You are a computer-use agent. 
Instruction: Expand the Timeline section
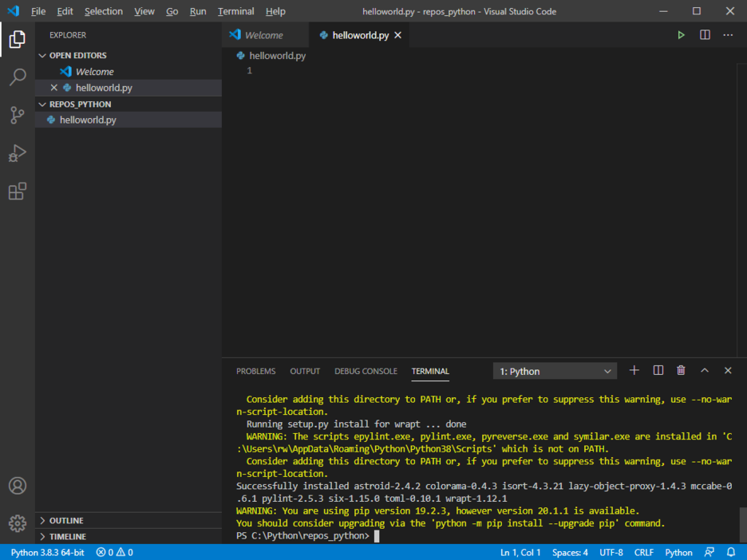tap(63, 537)
